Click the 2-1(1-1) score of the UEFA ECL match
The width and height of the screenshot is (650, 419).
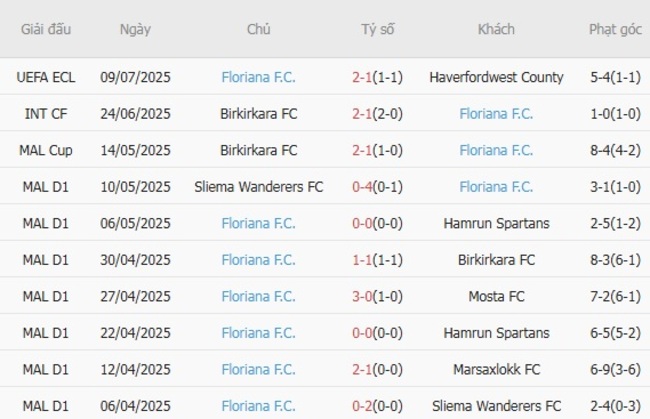(378, 77)
